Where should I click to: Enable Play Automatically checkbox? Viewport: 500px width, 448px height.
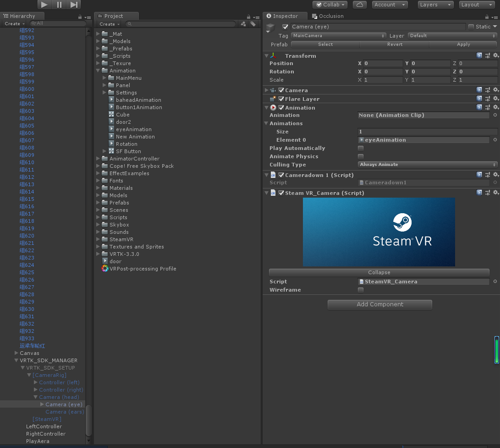[x=361, y=149]
